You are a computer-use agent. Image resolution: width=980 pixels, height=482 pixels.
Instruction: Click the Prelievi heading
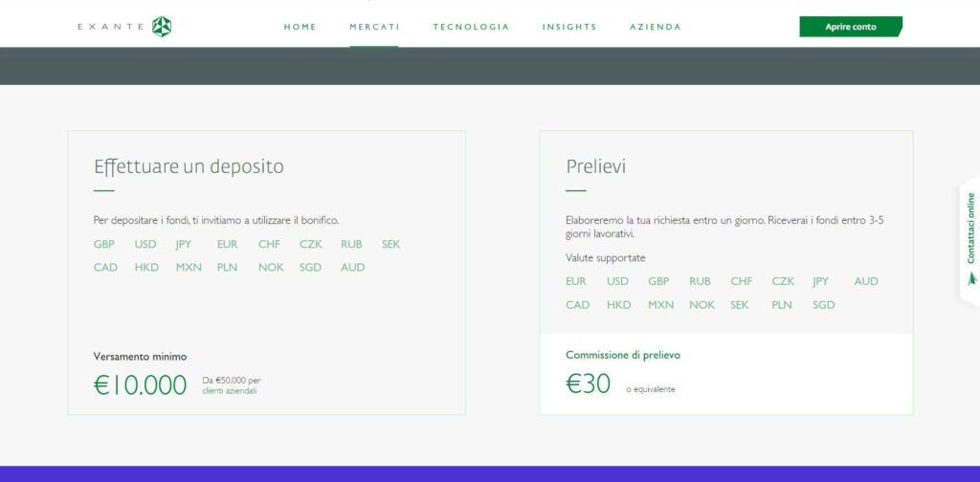[595, 167]
